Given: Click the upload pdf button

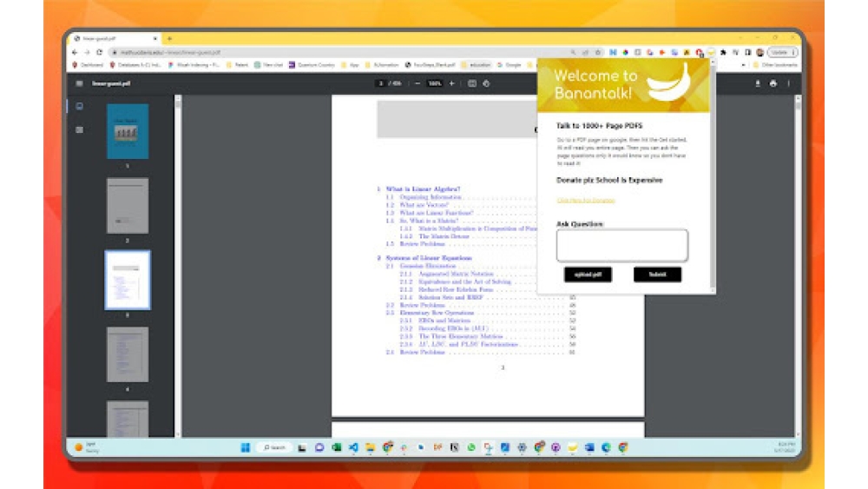Looking at the screenshot, I should tap(588, 274).
